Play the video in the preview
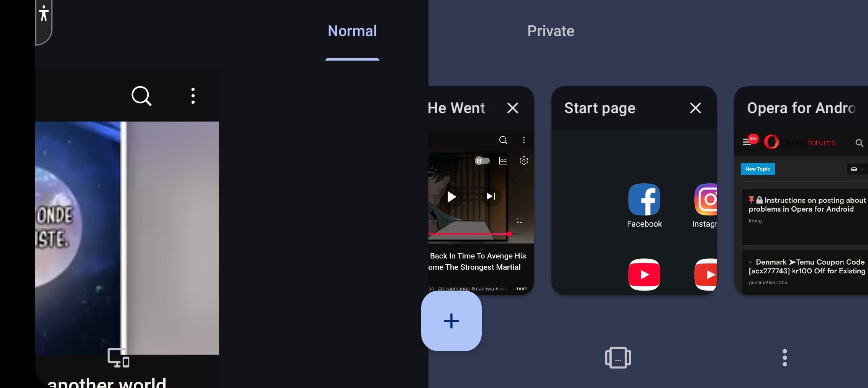Image resolution: width=868 pixels, height=388 pixels. [452, 197]
